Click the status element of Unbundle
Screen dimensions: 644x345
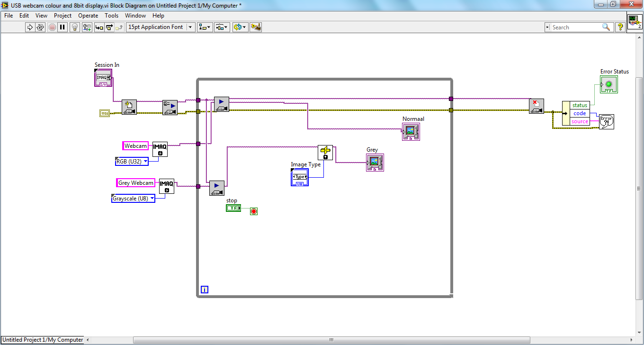(x=580, y=105)
